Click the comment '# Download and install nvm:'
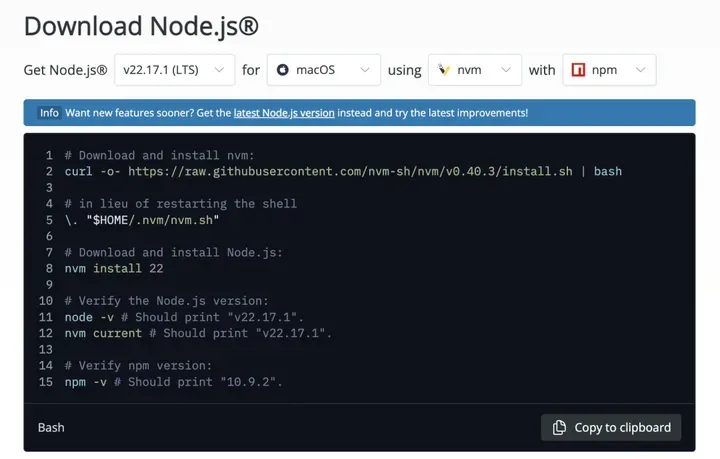The height and width of the screenshot is (459, 720). pos(159,156)
